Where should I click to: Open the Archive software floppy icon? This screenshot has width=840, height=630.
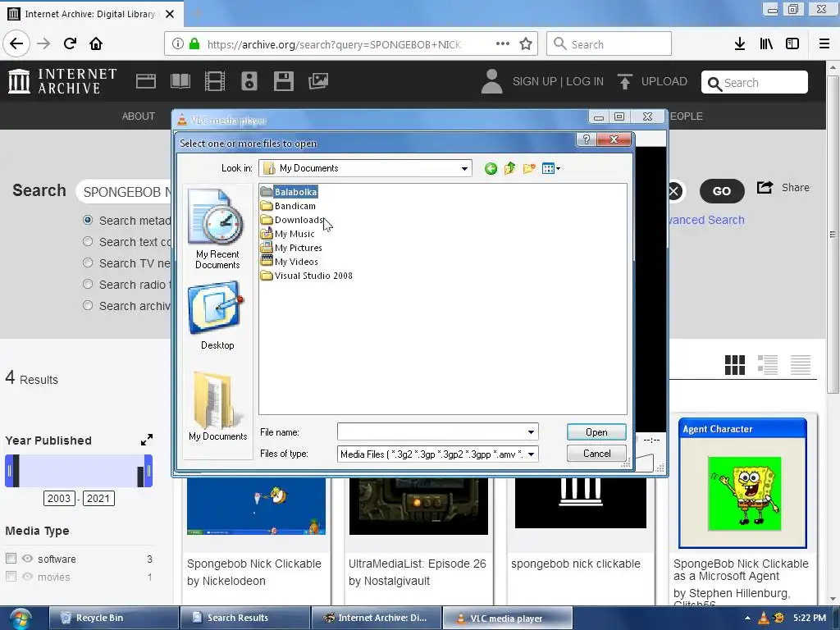(x=283, y=81)
